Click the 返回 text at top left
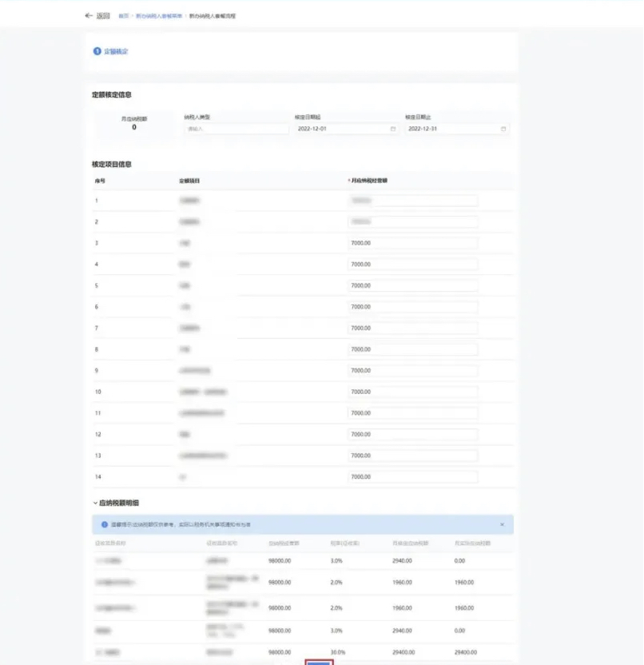 click(x=103, y=16)
